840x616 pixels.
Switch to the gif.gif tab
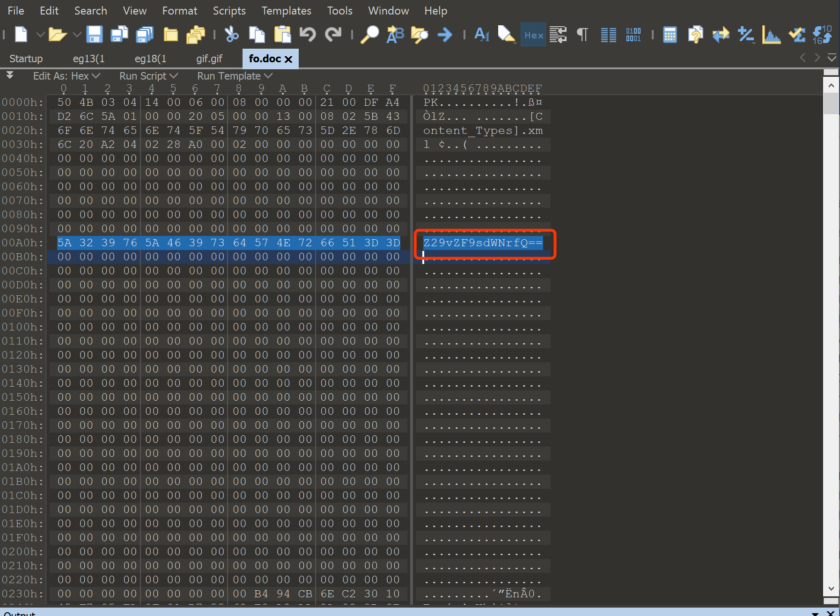[x=209, y=59]
